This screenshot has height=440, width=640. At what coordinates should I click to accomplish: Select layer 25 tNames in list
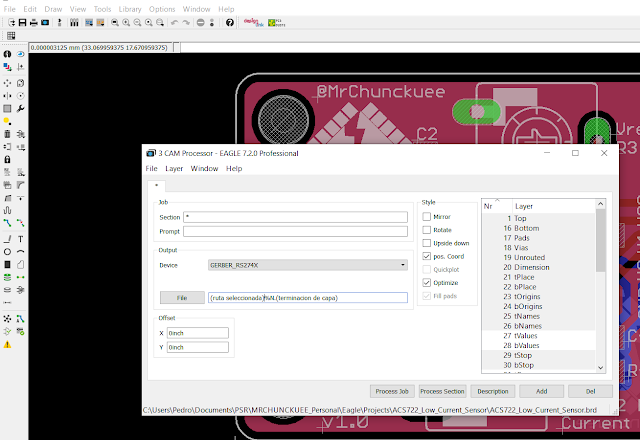click(539, 316)
